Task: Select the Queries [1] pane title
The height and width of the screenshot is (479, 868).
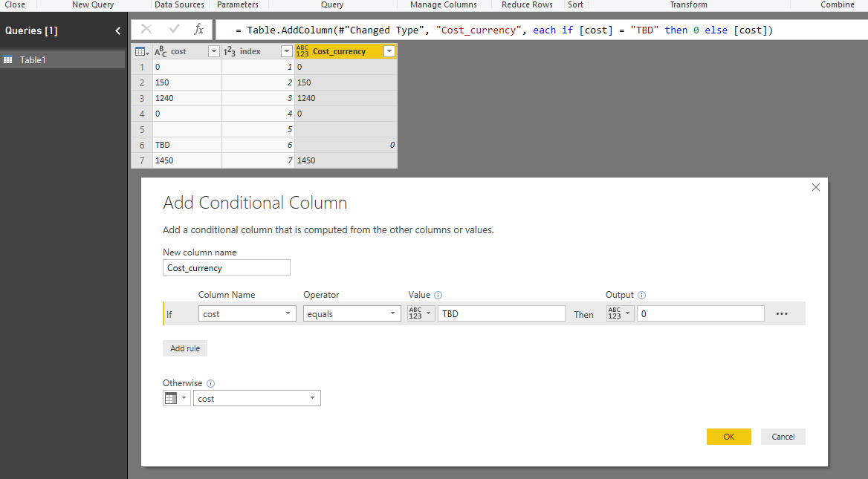Action: pos(31,31)
